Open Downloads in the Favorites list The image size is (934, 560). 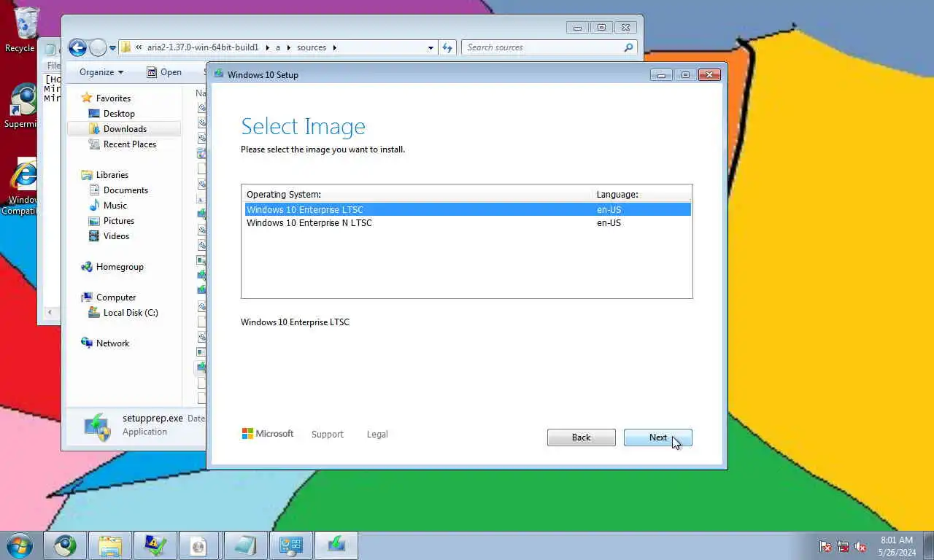(x=125, y=129)
